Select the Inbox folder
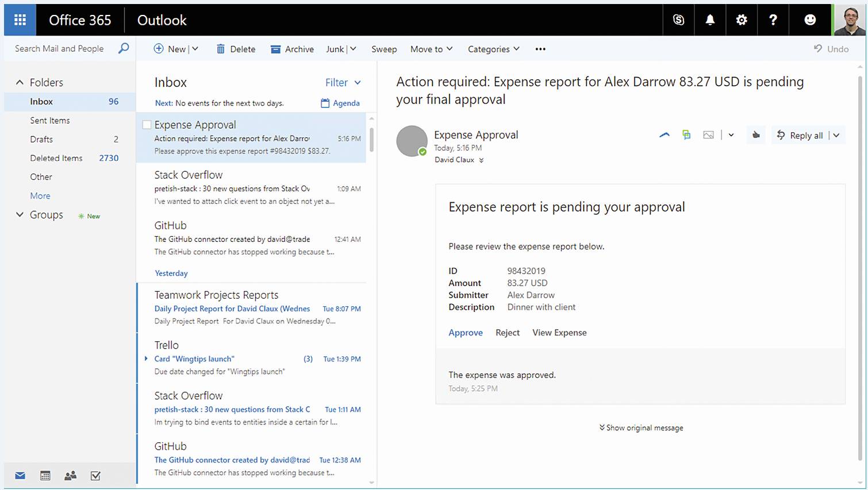868x490 pixels. coord(70,102)
